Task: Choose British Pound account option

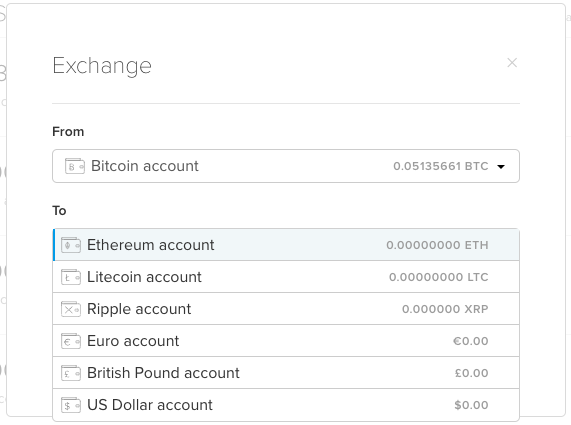Action: pos(286,373)
